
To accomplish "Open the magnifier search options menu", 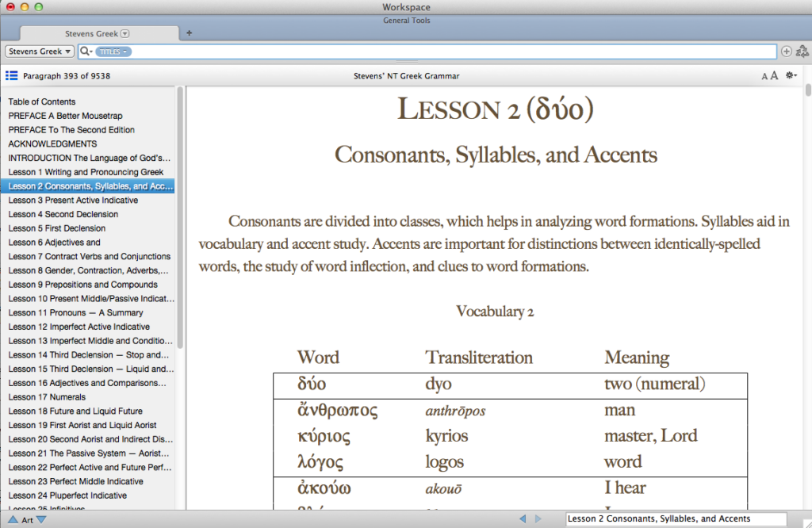I will tap(86, 52).
